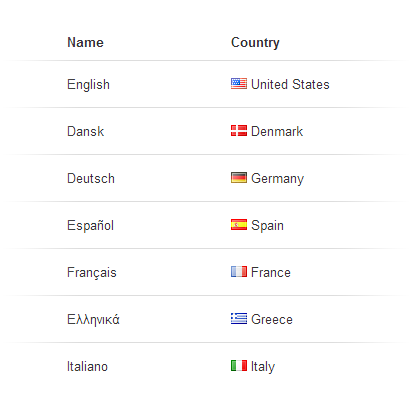The height and width of the screenshot is (410, 410).
Task: Click the Greece flag icon
Action: pyautogui.click(x=239, y=319)
